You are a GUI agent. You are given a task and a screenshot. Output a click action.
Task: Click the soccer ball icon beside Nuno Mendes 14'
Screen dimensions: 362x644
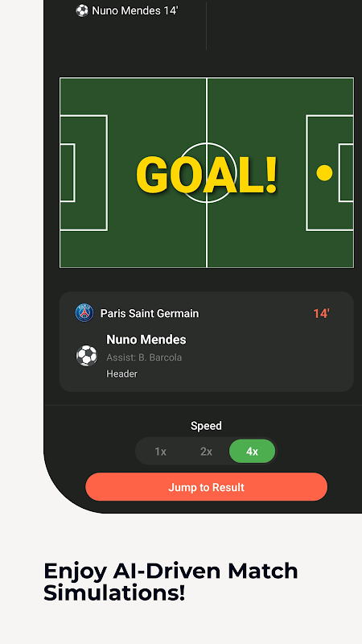point(82,10)
